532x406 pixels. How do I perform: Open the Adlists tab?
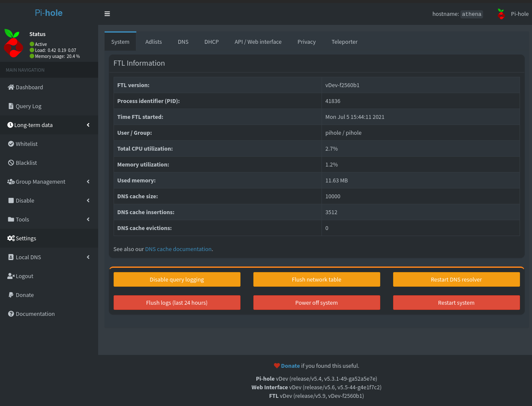pyautogui.click(x=153, y=42)
